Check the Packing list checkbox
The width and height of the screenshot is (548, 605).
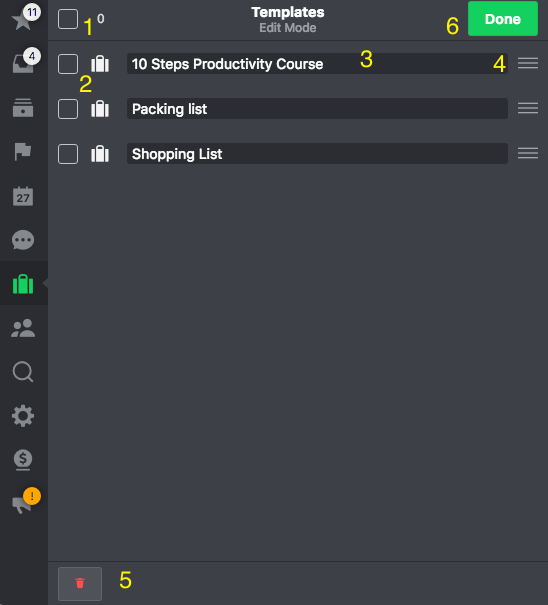(x=68, y=109)
